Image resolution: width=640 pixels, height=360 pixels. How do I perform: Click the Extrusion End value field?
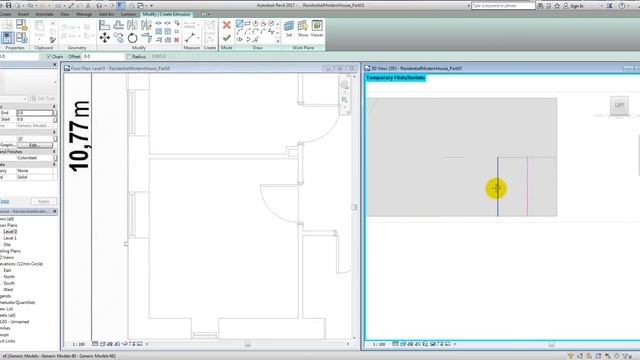click(x=35, y=113)
